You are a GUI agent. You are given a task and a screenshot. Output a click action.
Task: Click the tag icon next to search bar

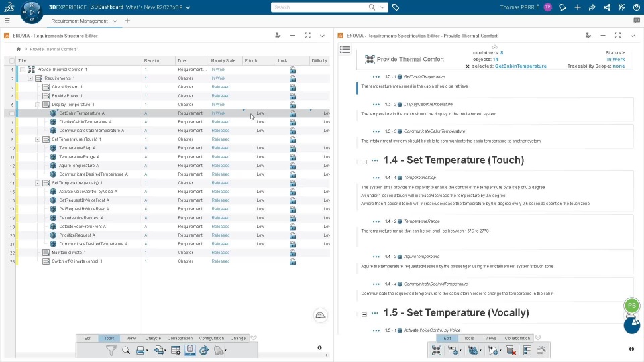396,7
